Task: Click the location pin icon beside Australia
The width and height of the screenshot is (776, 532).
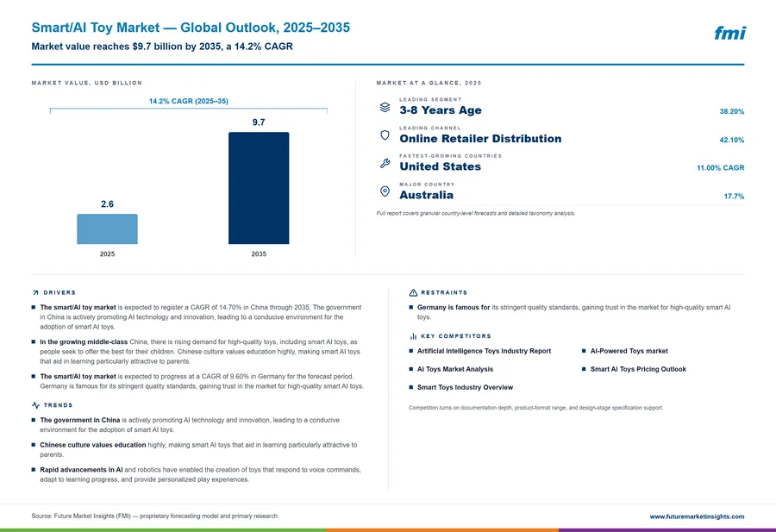Action: [385, 191]
